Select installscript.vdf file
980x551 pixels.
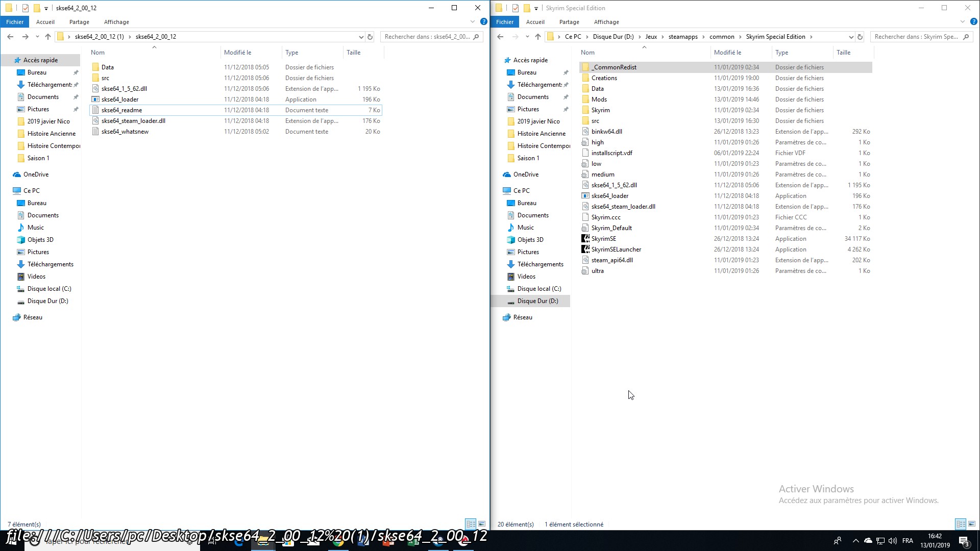(x=611, y=153)
